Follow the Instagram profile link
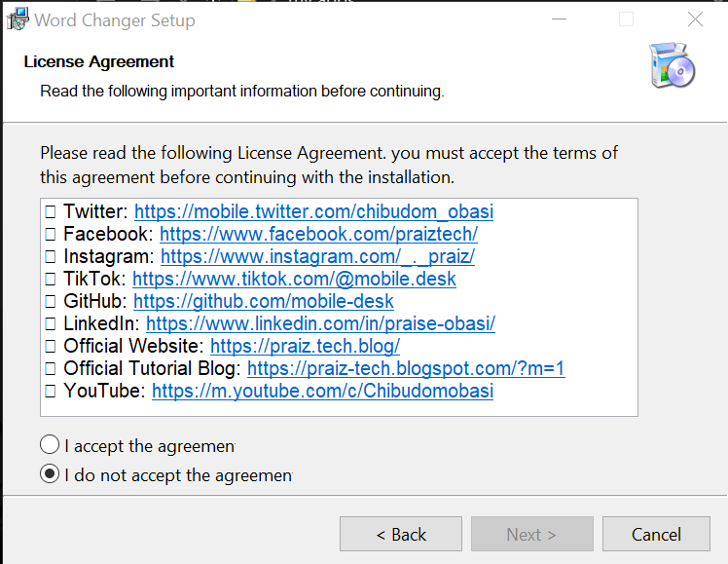The image size is (728, 564). click(x=317, y=256)
